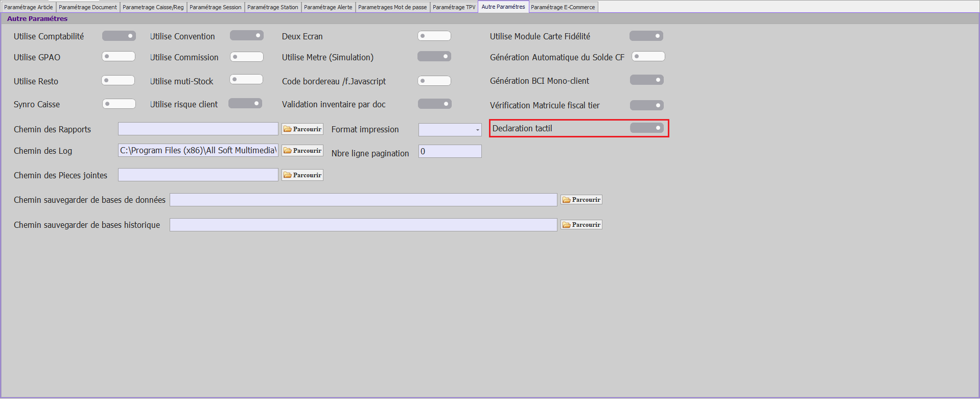Click the Chemin des Pieces jointes field
This screenshot has height=399, width=980.
coord(198,175)
